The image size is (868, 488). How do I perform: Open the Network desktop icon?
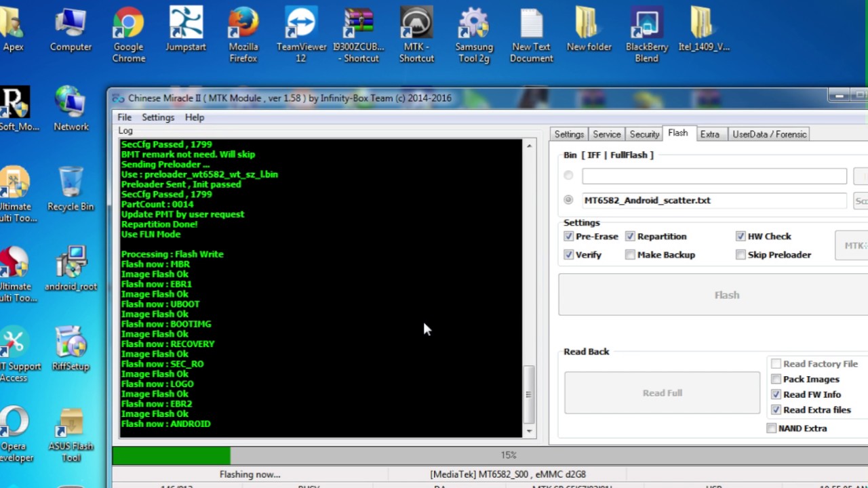point(71,109)
